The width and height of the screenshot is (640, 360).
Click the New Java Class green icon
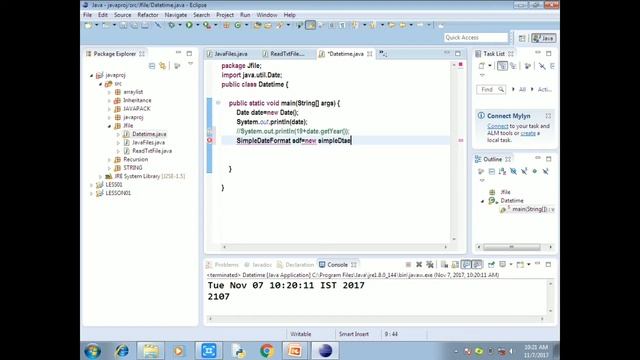pos(238,25)
